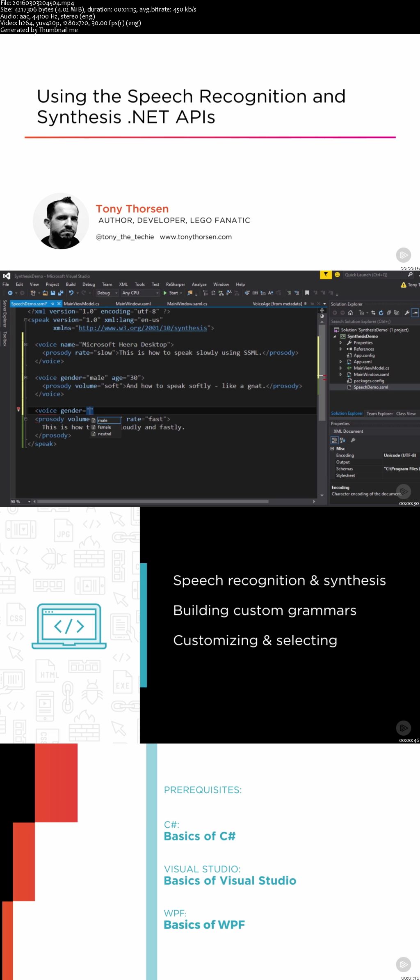Image resolution: width=420 pixels, height=980 pixels.
Task: Start debugging with the green Start arrow
Action: pos(165,293)
